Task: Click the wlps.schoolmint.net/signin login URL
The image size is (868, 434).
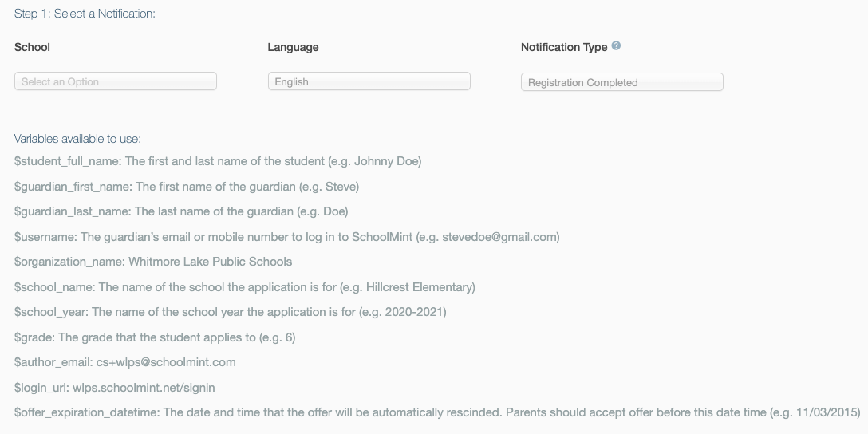Action: (144, 388)
